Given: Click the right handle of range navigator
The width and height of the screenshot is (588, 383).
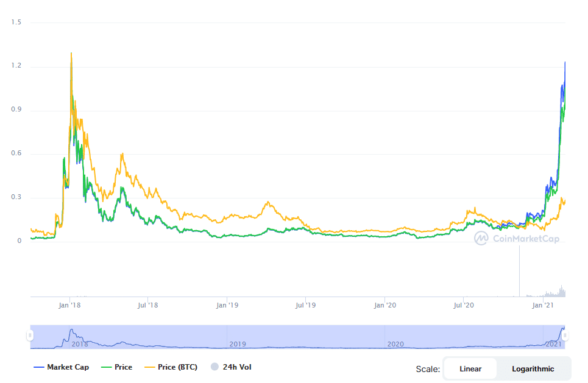Looking at the screenshot, I should point(565,336).
